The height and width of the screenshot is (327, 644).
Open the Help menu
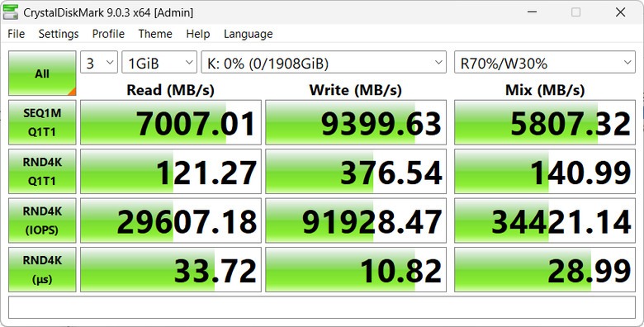click(197, 34)
